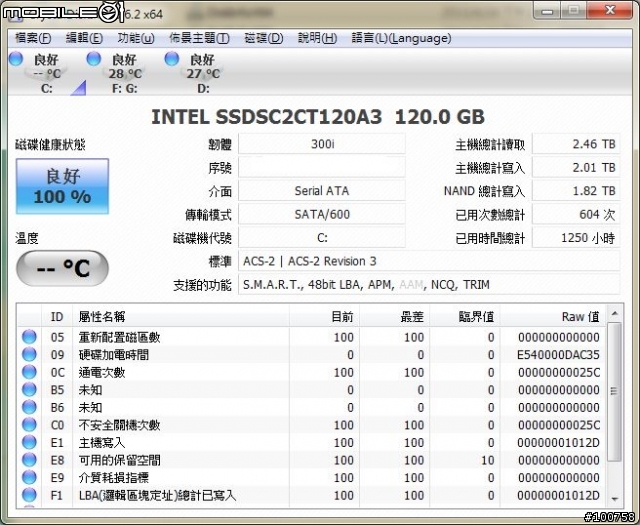640x525 pixels.
Task: Click the status icon of row F1
Action: pyautogui.click(x=29, y=495)
